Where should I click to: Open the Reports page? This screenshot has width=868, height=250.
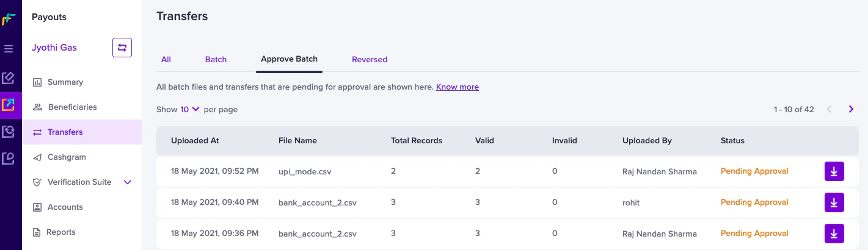coord(61,232)
